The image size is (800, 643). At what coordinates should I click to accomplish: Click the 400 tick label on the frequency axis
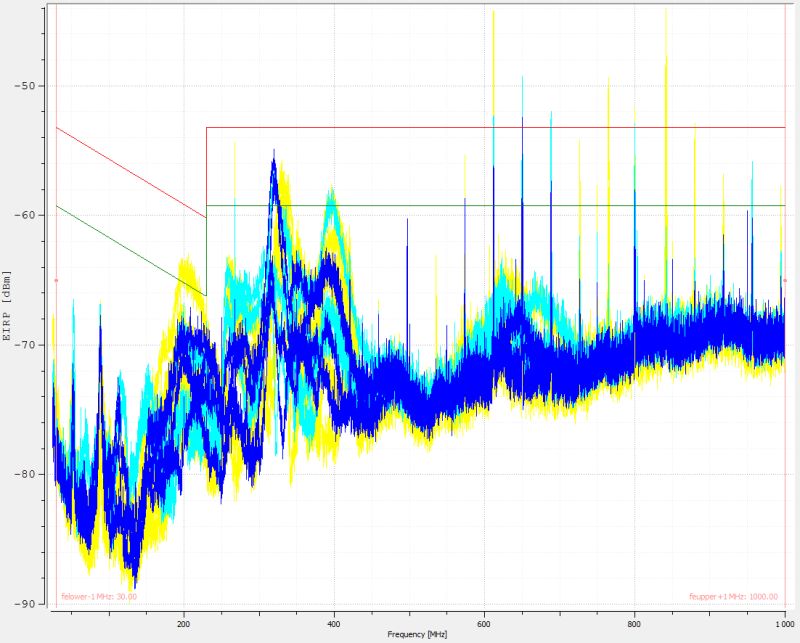tap(334, 624)
